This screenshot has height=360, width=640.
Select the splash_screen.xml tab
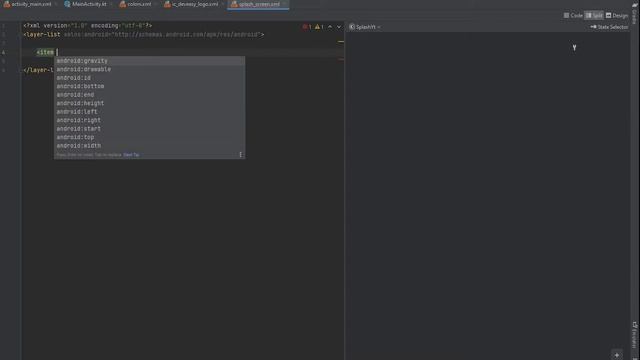(258, 4)
